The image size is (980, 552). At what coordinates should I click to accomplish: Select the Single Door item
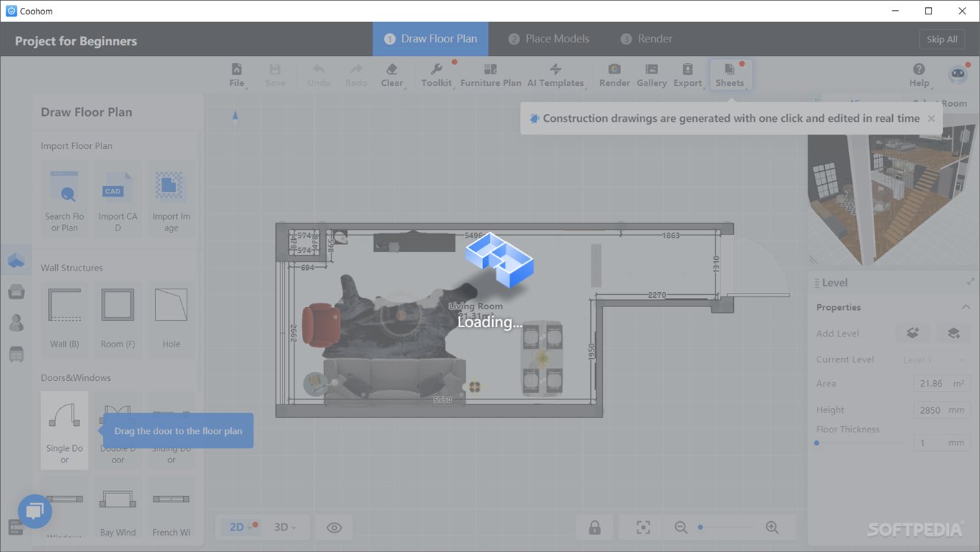[x=64, y=430]
